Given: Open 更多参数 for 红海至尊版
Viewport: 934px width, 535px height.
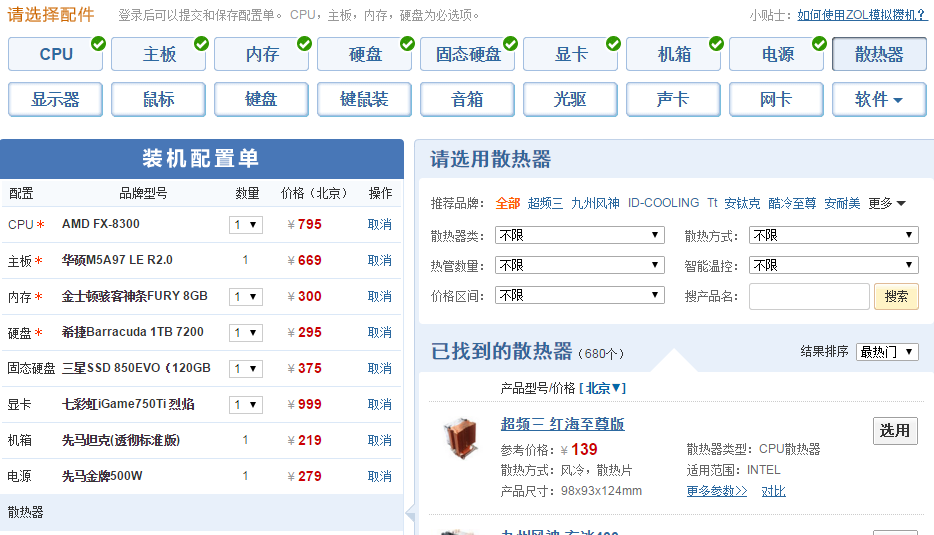Looking at the screenshot, I should 717,491.
